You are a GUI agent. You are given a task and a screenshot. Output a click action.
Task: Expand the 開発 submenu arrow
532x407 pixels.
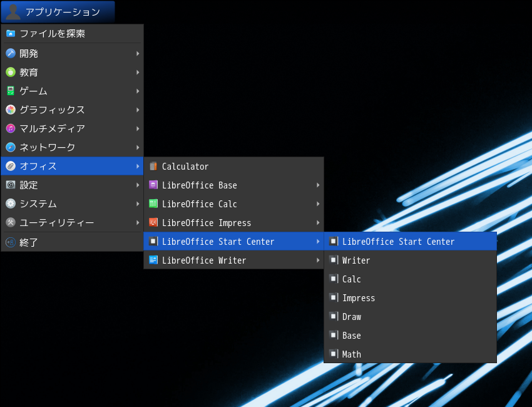click(138, 53)
